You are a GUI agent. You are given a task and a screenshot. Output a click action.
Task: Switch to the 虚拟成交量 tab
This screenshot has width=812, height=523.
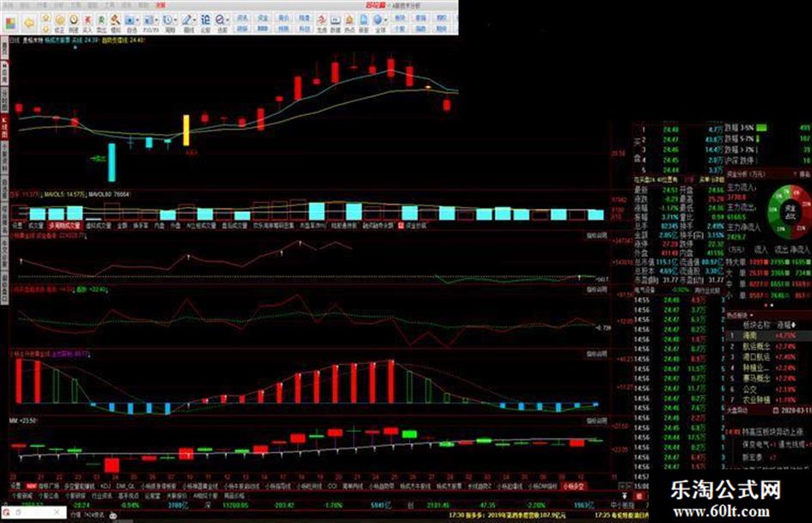99,226
